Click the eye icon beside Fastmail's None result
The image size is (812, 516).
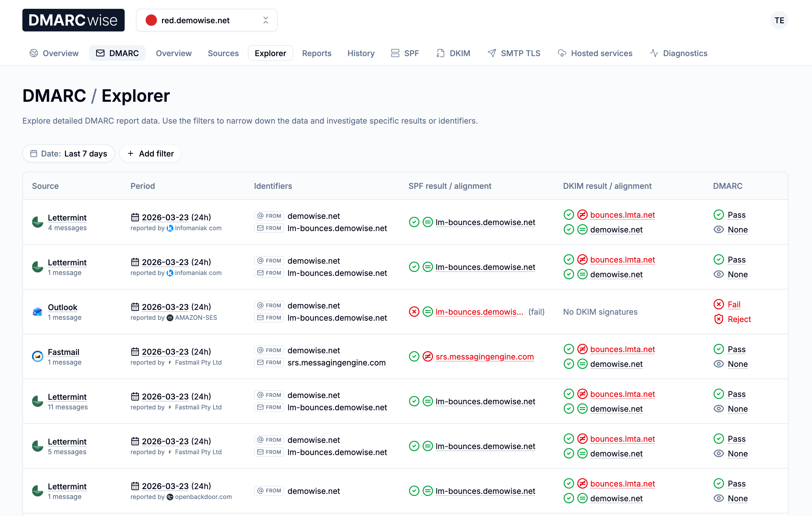[719, 364]
